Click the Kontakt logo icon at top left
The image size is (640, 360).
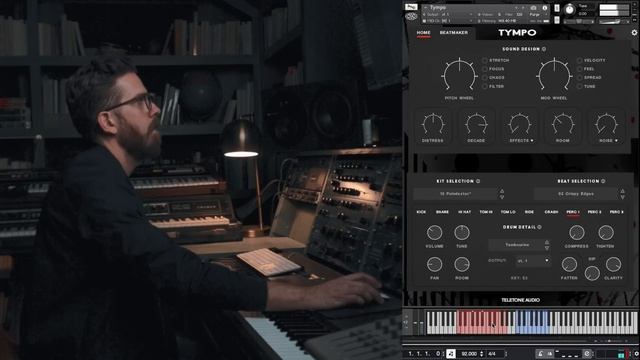[411, 7]
